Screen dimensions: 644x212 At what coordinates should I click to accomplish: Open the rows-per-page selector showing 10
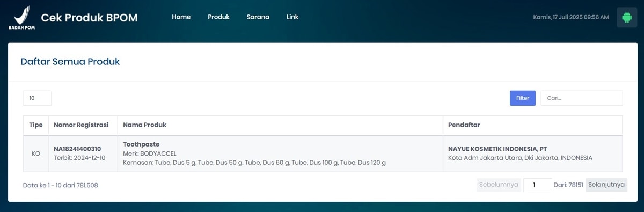[x=37, y=98]
